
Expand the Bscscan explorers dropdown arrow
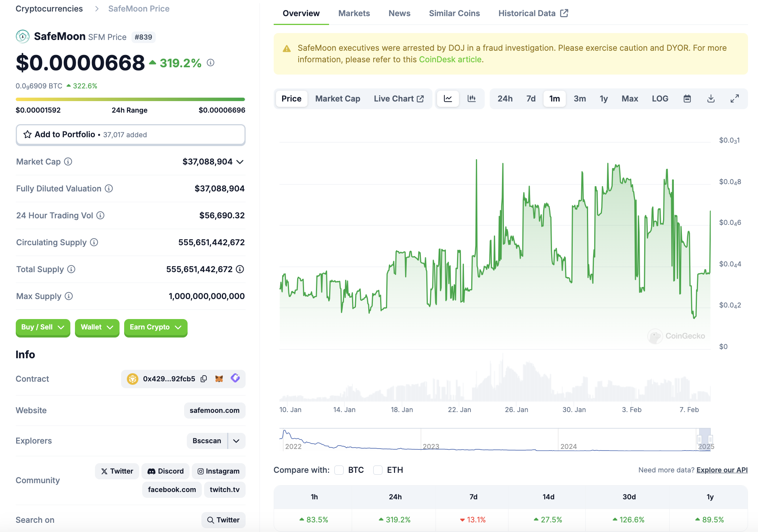click(x=236, y=441)
